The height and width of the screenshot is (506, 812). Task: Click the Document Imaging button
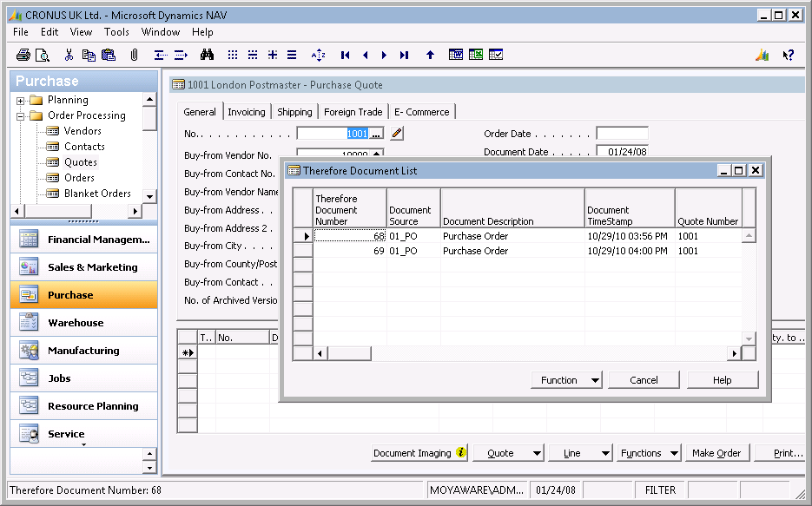click(419, 453)
